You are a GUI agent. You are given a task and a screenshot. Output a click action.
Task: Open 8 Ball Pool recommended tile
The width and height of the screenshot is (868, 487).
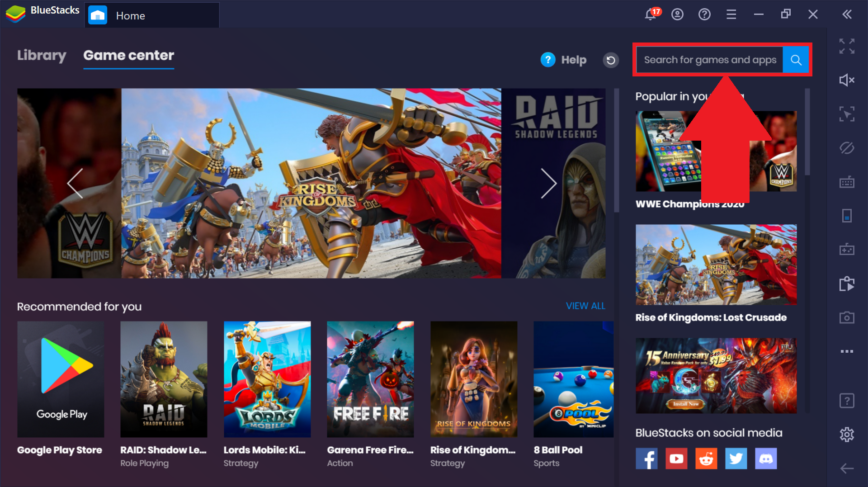(x=573, y=379)
